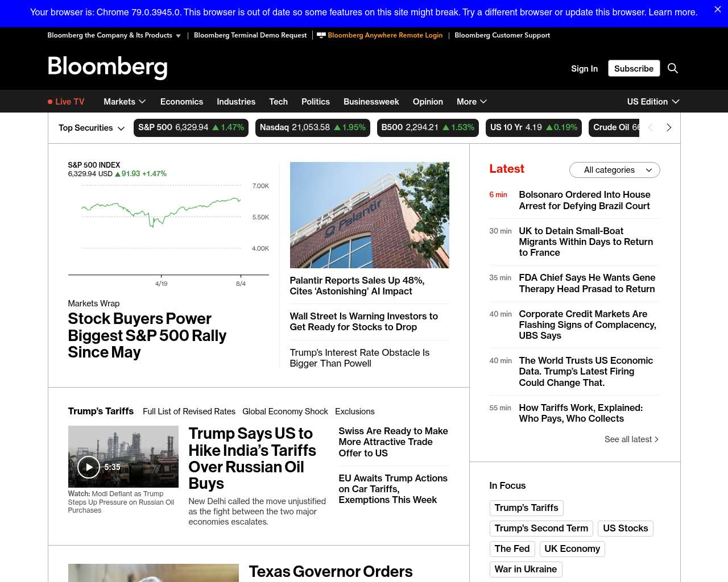
Task: Select the US 10 Yr ticker chip
Action: pyautogui.click(x=534, y=128)
